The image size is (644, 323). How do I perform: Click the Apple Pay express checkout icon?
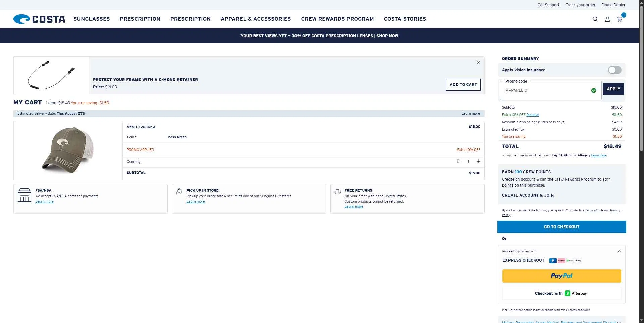pyautogui.click(x=578, y=261)
